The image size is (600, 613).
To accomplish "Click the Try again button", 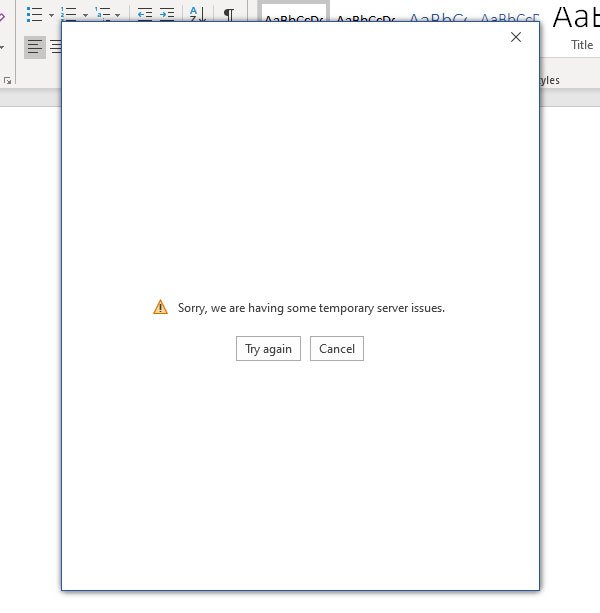I will click(268, 348).
